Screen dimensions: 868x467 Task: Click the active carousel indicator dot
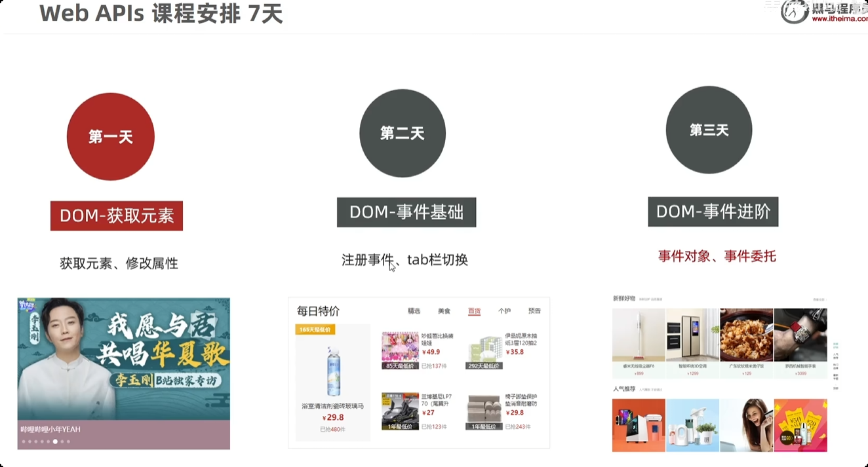55,441
